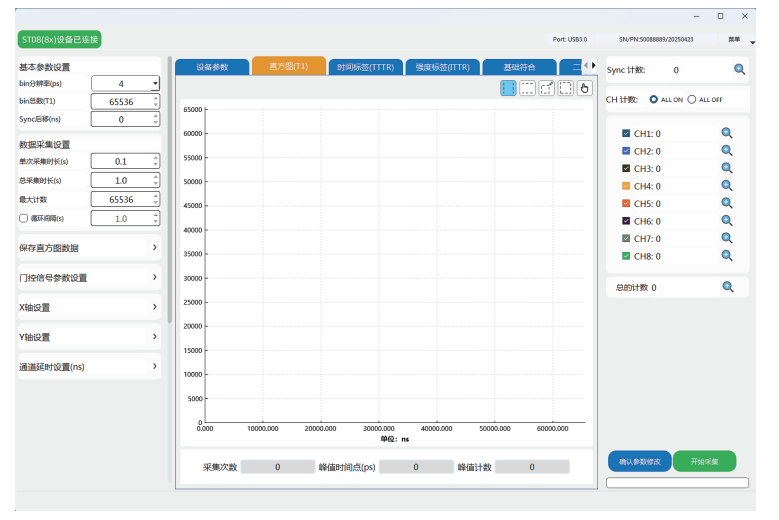Screen dimensions: 779x520
Task: Switch to the 时间标签(TTTR) tab
Action: click(365, 67)
